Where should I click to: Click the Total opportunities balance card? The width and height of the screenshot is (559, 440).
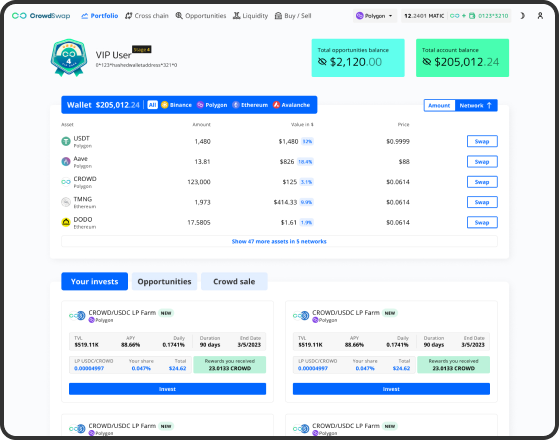click(x=358, y=58)
